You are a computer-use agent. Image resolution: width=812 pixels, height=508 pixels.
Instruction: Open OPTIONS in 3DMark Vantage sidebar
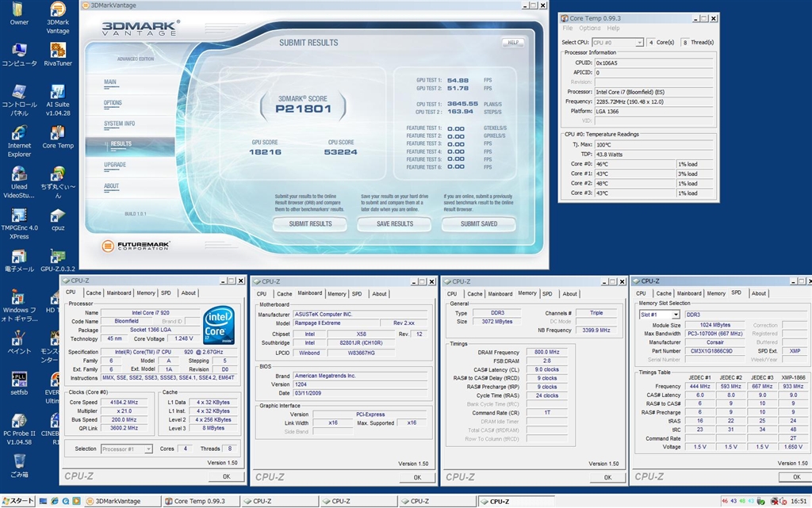(x=113, y=103)
